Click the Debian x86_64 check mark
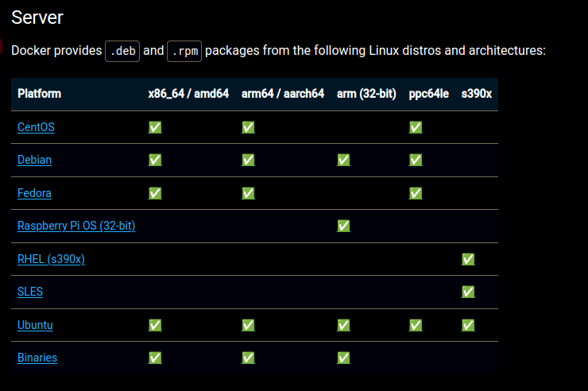 [x=155, y=160]
